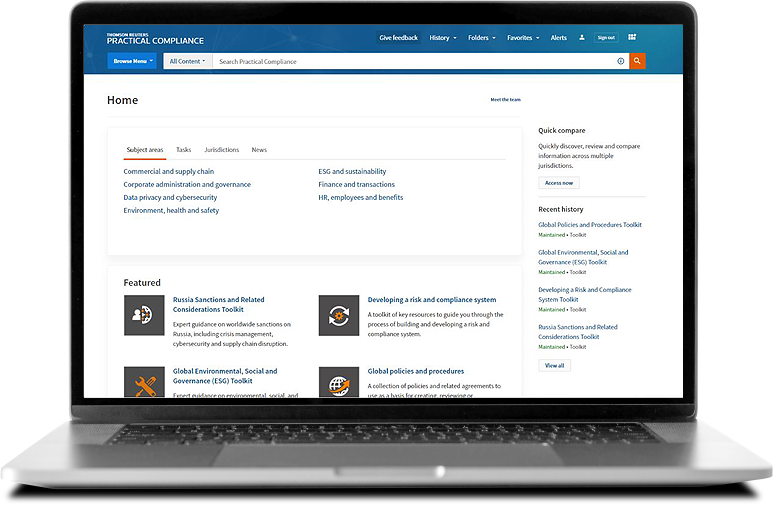Screen dimensions: 773x505
Task: Switch to the Tasks tab
Action: point(183,150)
